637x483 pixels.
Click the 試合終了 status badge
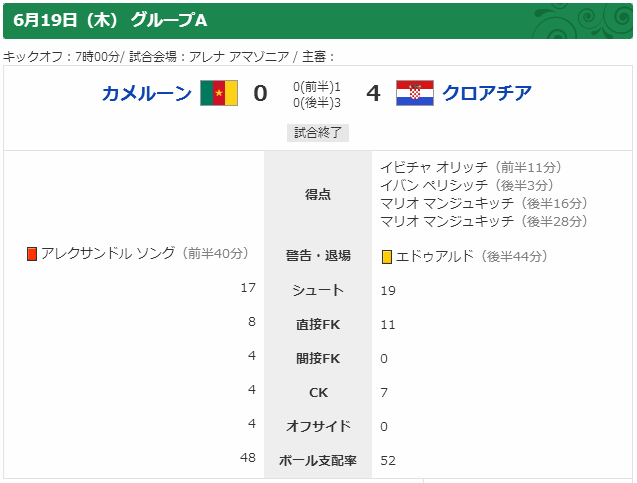tap(318, 133)
